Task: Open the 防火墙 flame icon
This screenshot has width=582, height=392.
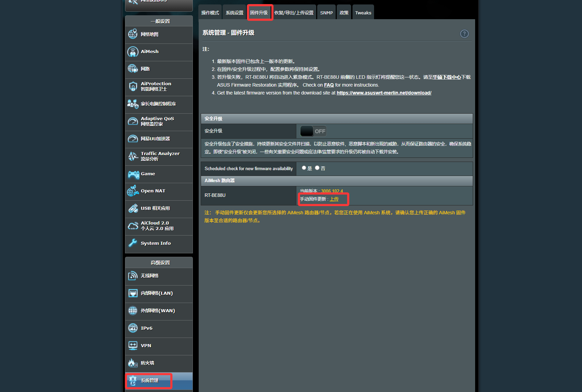Action: coord(133,363)
